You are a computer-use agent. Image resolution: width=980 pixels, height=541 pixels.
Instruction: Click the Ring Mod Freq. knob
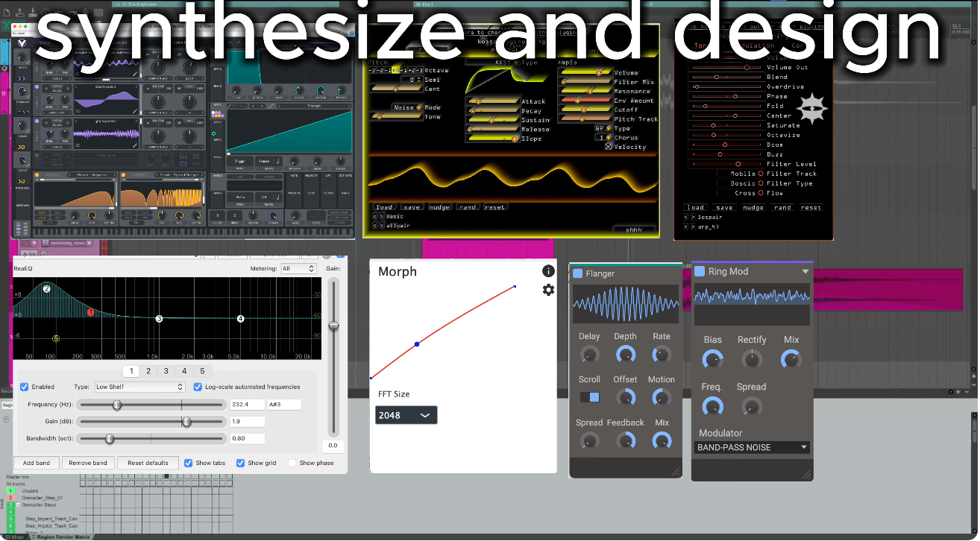tap(712, 407)
